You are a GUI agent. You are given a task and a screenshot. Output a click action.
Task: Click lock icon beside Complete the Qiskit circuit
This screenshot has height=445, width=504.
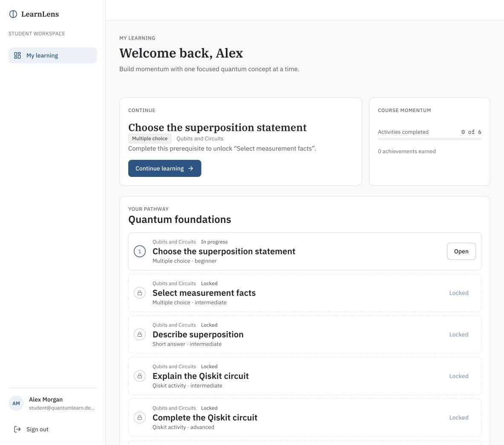[140, 418]
